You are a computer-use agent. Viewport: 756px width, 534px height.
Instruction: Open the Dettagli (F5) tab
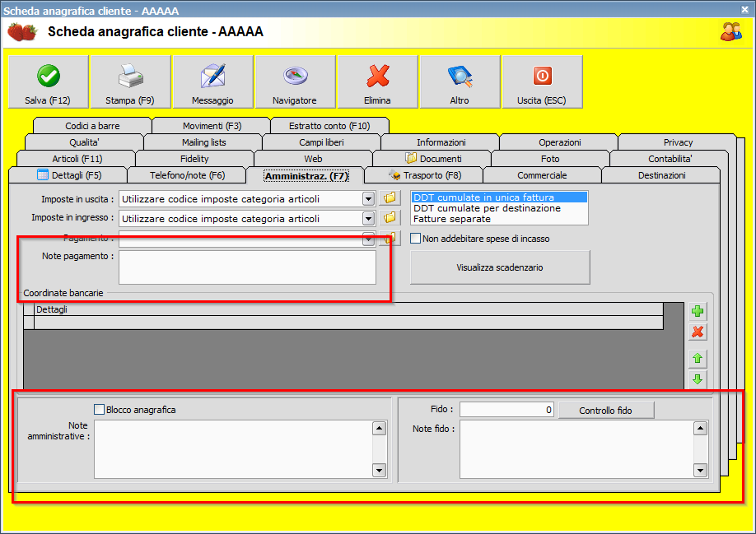[x=69, y=175]
